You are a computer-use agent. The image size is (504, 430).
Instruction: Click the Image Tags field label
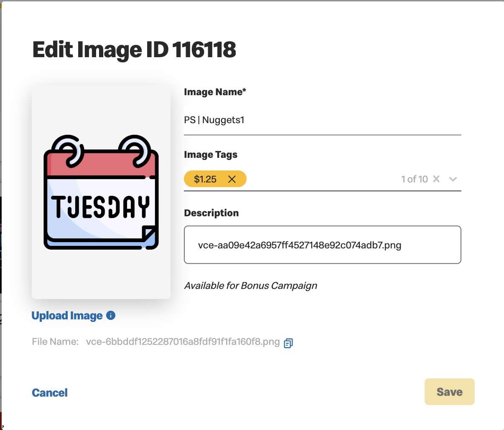pos(211,155)
